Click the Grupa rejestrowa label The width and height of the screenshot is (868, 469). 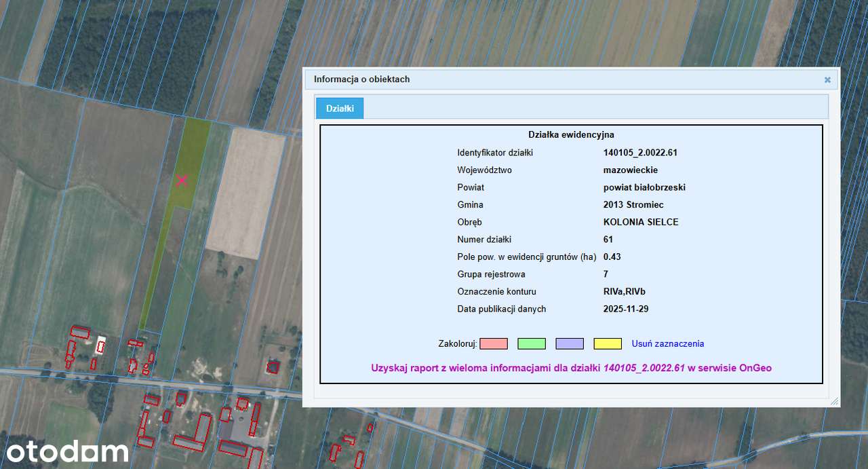491,274
